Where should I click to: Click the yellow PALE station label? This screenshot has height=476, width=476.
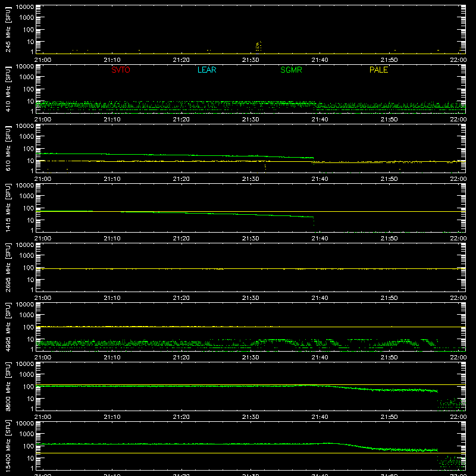(x=378, y=70)
